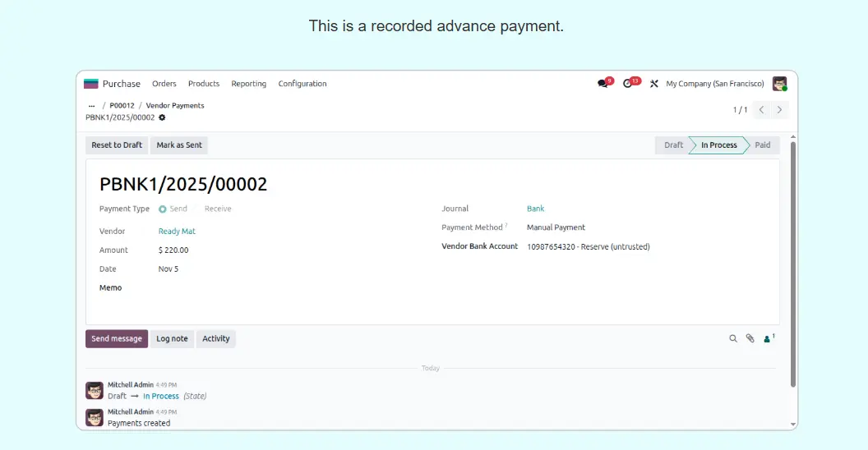Open the Products menu

(204, 84)
